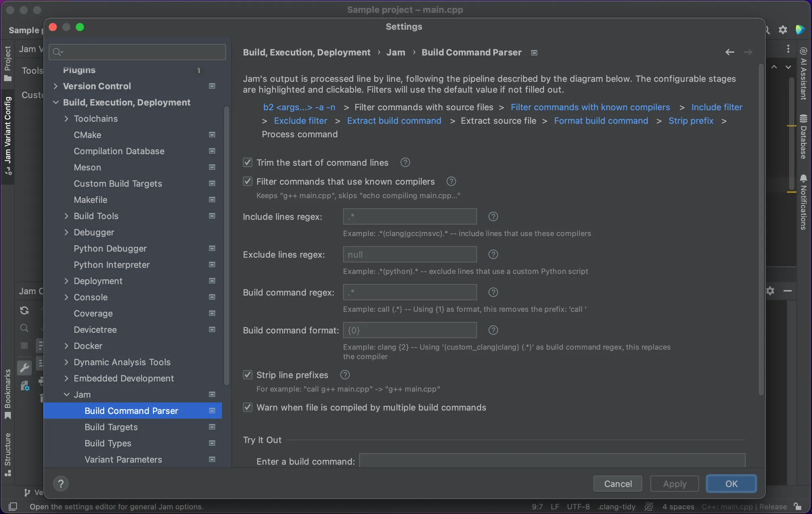Click the lock icon in the status bar
812x514 pixels.
click(797, 506)
